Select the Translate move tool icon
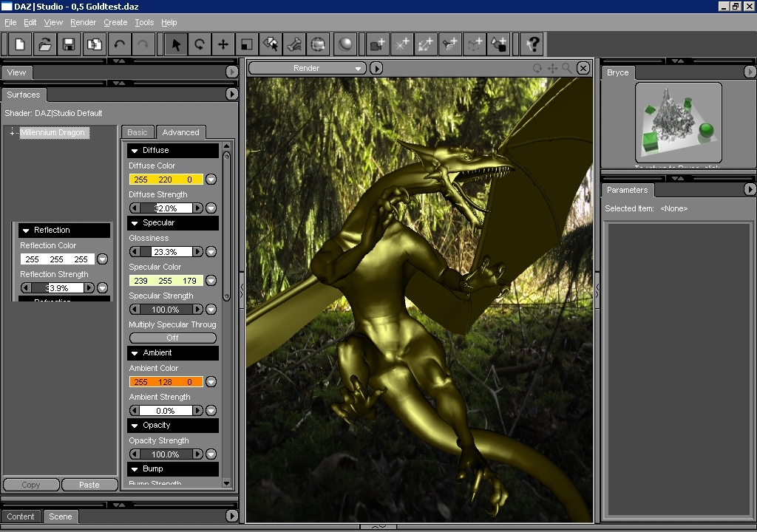 coord(223,44)
